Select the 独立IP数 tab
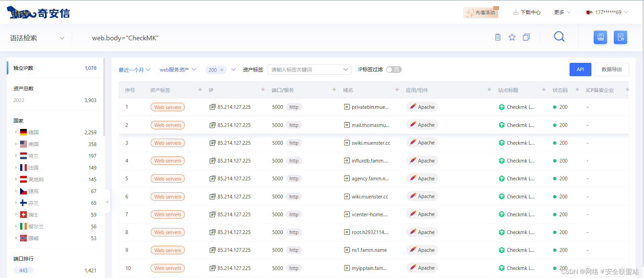644x278 pixels. pyautogui.click(x=55, y=68)
